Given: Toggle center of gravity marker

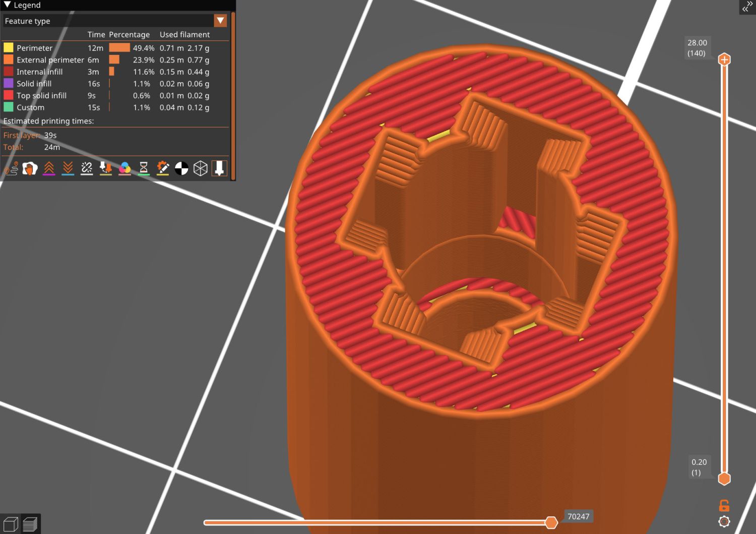Looking at the screenshot, I should (181, 168).
